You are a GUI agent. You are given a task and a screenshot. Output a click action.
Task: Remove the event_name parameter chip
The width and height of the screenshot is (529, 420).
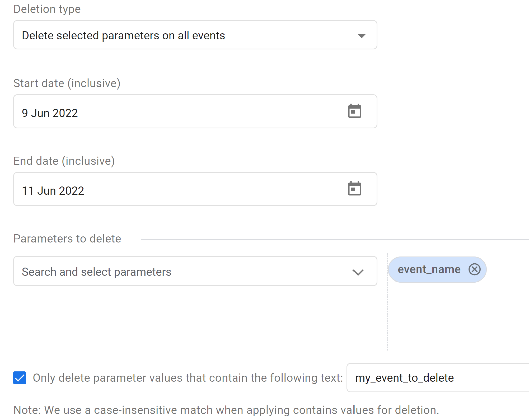click(x=475, y=269)
